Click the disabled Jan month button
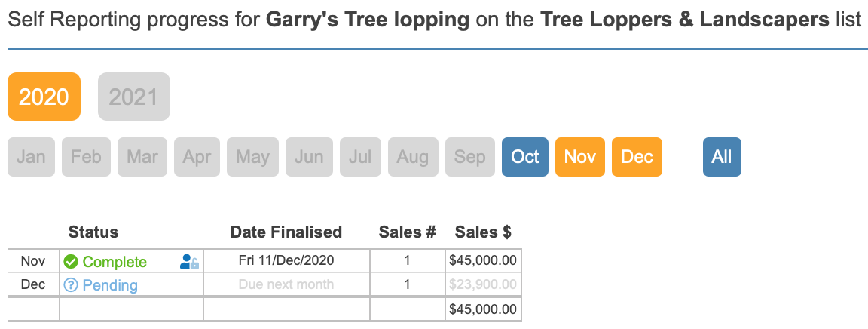The image size is (868, 329). (31, 157)
